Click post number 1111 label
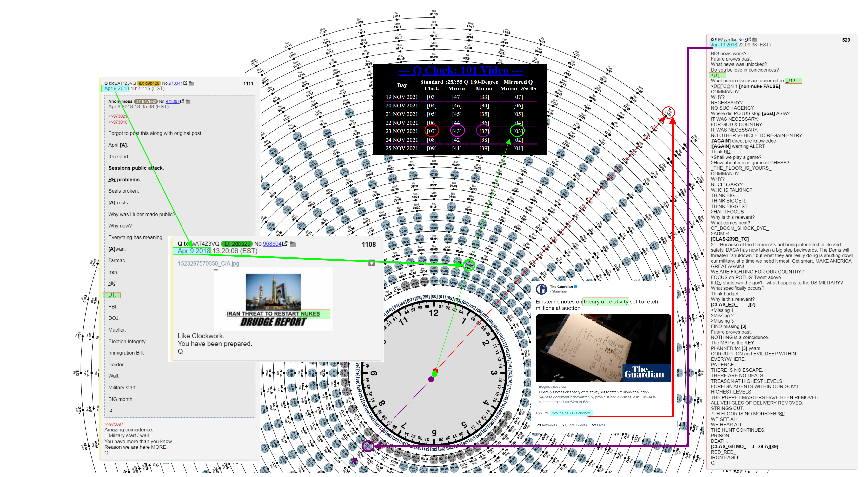This screenshot has width=868, height=477. pos(248,83)
